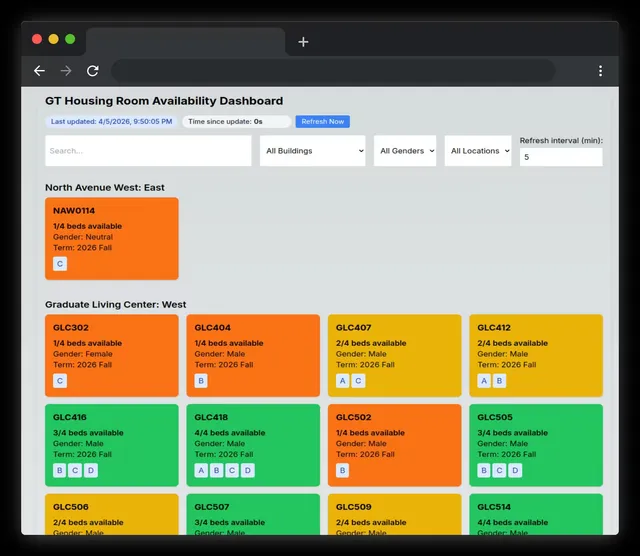
Task: Click bed B badge in GLC404 card
Action: (x=201, y=381)
